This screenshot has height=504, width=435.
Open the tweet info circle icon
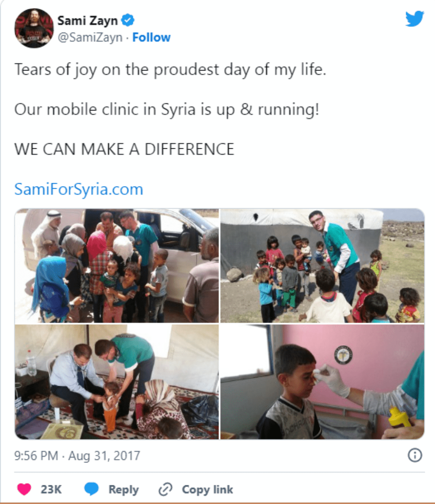coord(415,455)
